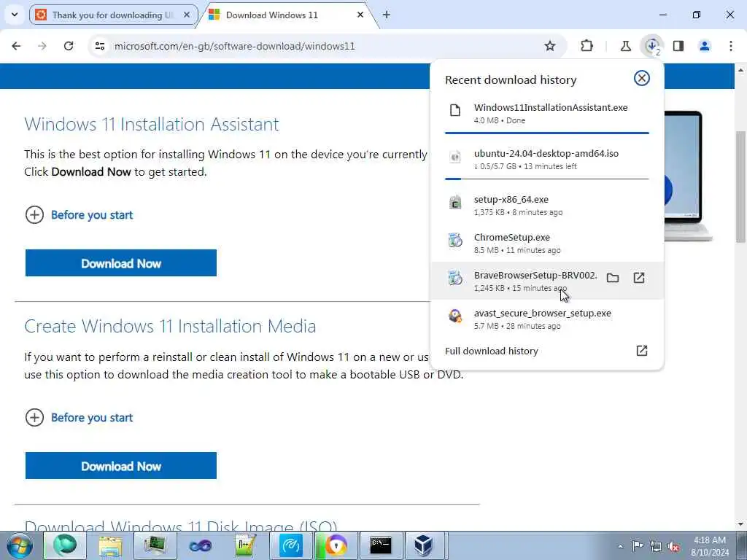Open Command Prompt taskbar icon

click(381, 545)
